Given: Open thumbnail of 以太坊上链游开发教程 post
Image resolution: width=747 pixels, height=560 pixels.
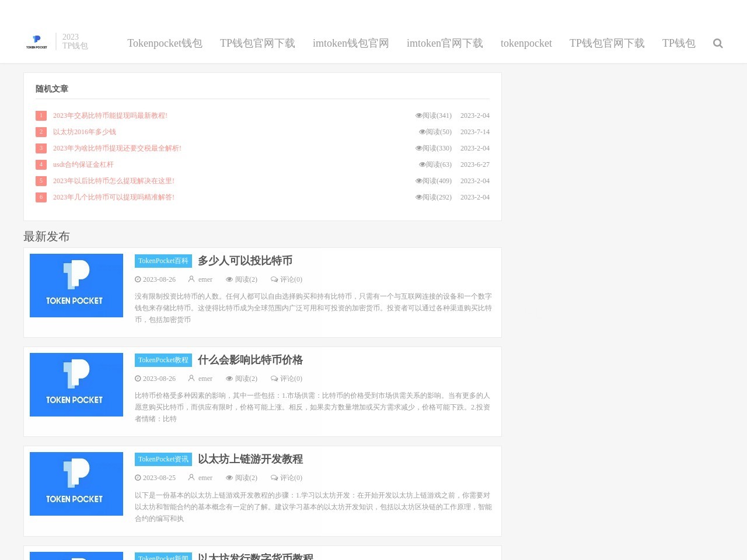Looking at the screenshot, I should point(76,484).
